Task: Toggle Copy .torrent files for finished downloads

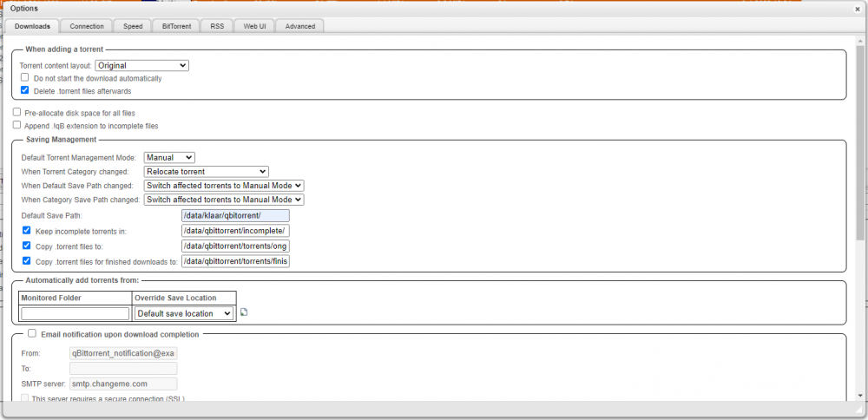Action: pos(26,260)
